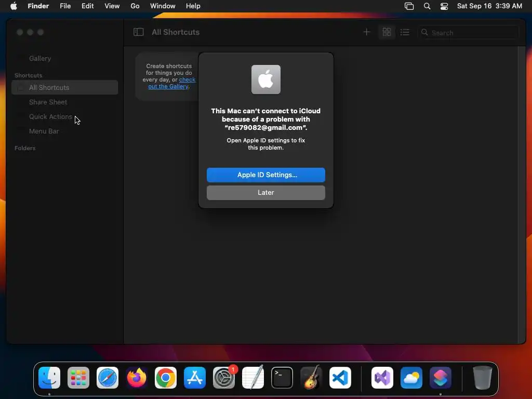The image size is (532, 399).
Task: Open App Store from the Dock
Action: point(195,378)
